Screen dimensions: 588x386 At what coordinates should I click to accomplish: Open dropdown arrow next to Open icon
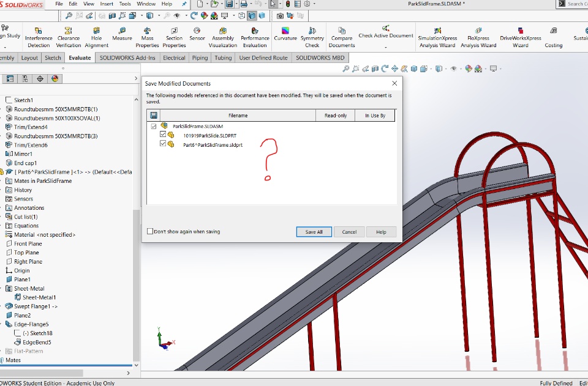pos(222,4)
